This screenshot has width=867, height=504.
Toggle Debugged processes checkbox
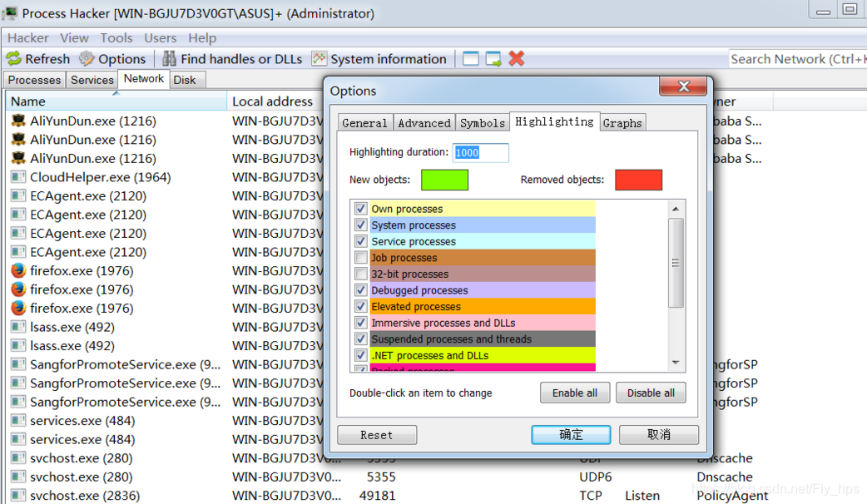point(361,290)
